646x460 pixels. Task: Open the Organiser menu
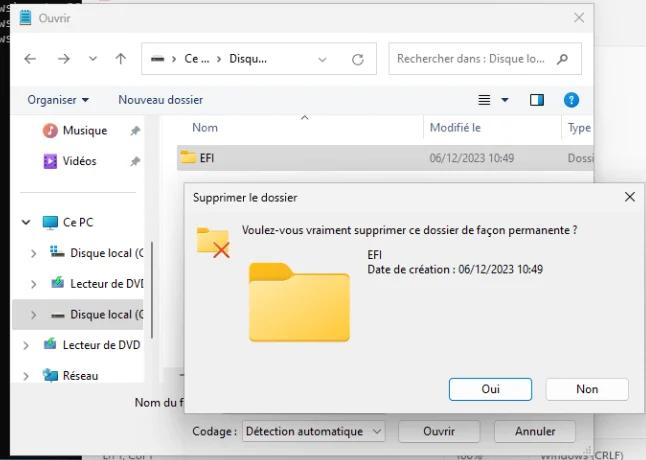pos(58,100)
